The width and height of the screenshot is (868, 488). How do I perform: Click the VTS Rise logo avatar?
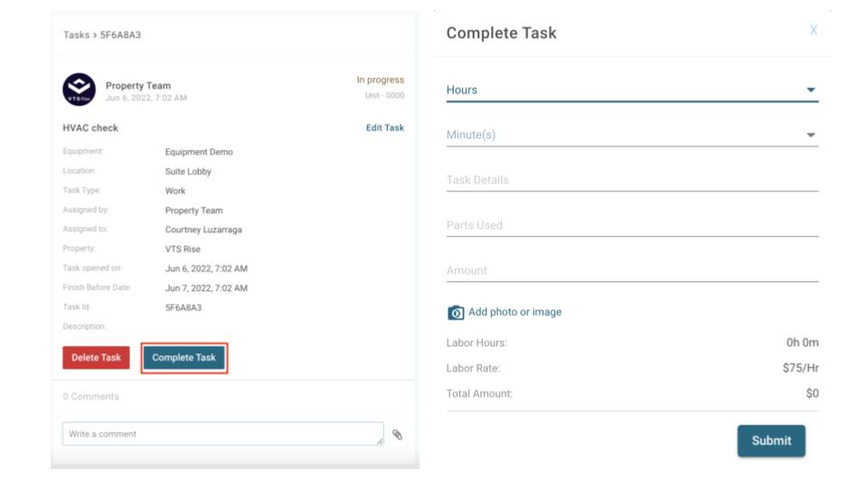pyautogui.click(x=79, y=89)
